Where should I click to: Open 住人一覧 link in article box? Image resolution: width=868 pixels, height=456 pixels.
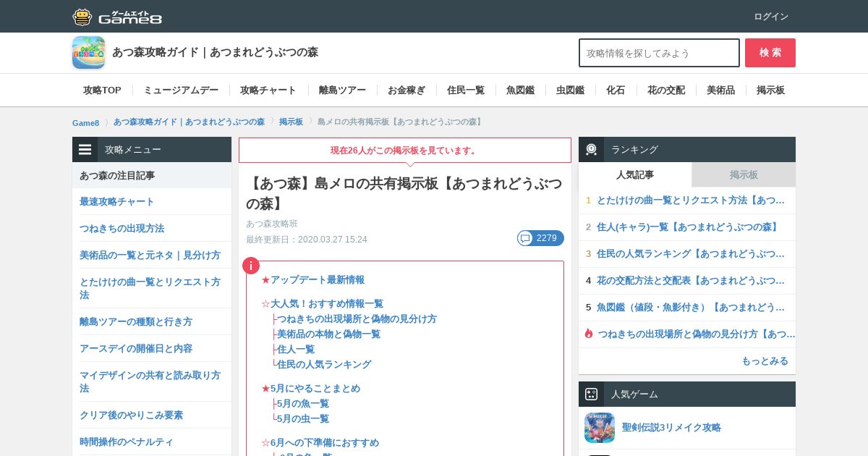(297, 349)
